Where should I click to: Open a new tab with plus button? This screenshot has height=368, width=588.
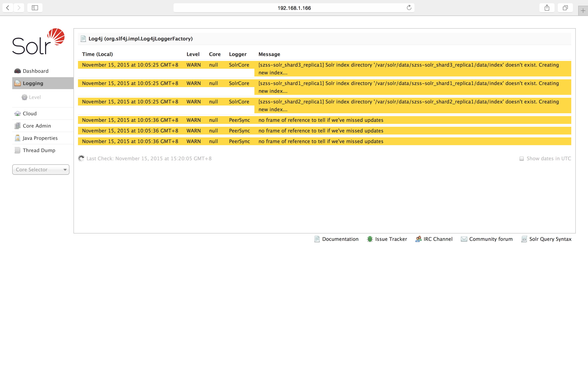pyautogui.click(x=583, y=11)
